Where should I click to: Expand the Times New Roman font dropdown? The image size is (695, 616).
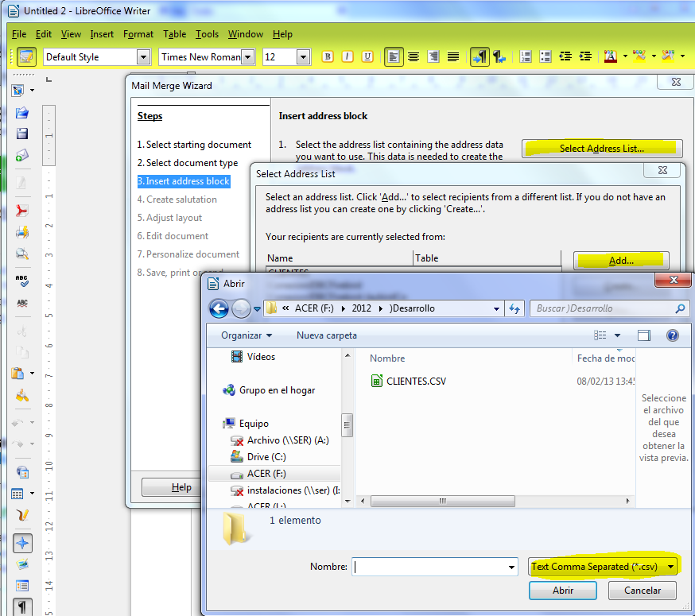248,57
